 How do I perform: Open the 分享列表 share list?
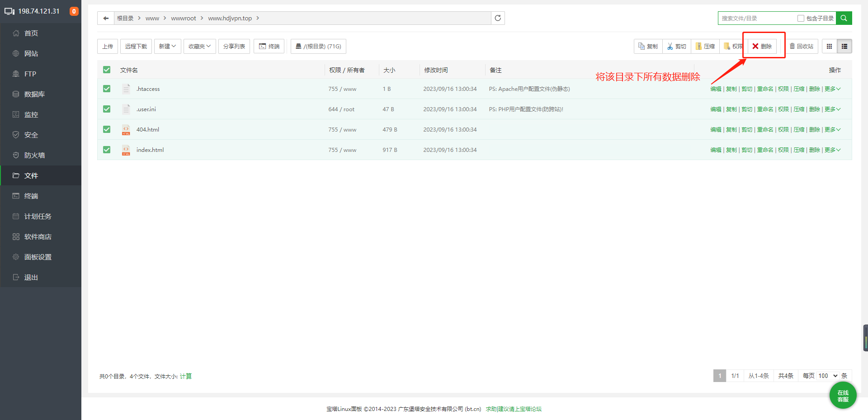[234, 46]
